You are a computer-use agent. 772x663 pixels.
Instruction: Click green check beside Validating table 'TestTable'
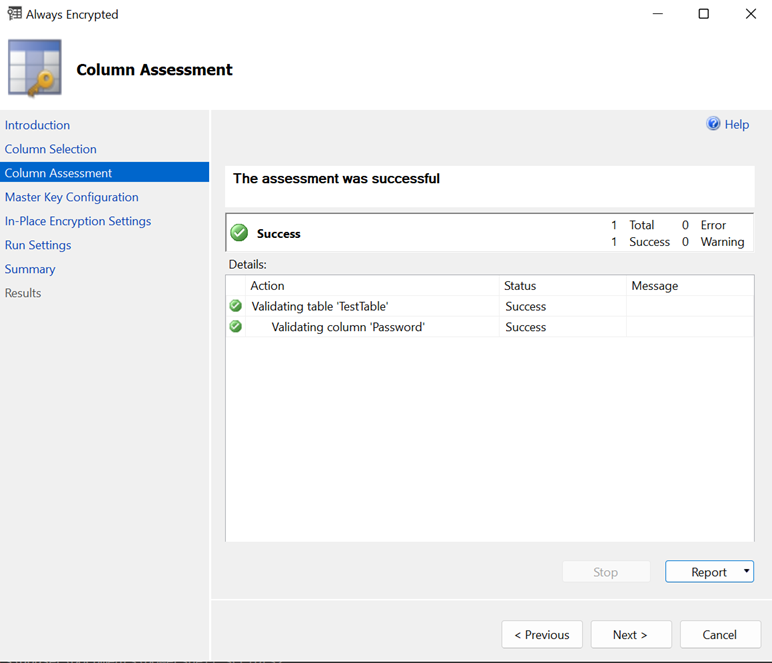pyautogui.click(x=236, y=306)
